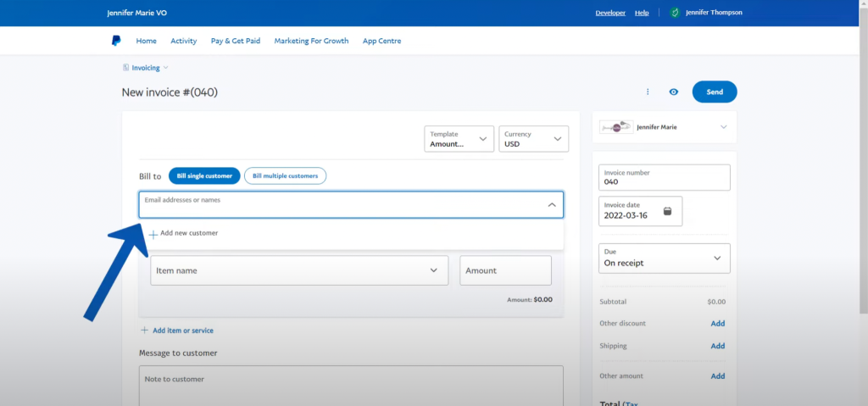Image resolution: width=868 pixels, height=406 pixels.
Task: Click the profile avatar next to Jennifer Thompson
Action: click(x=674, y=12)
